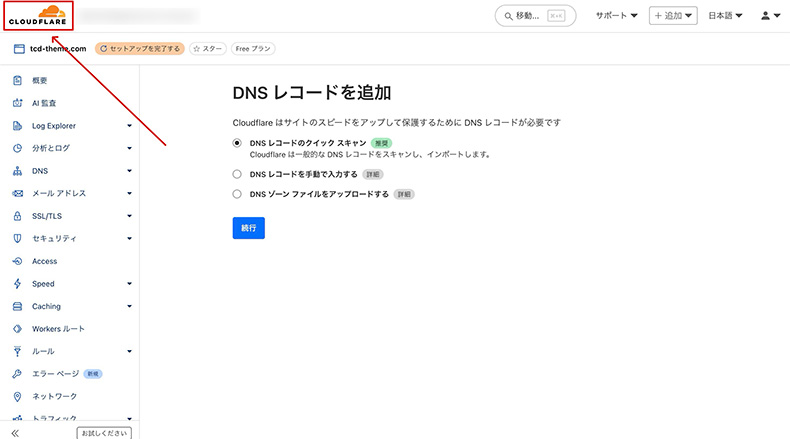Viewport: 790px width, 439px height.
Task: Click the domain window icon beside tcd-theme.com
Action: tap(19, 49)
